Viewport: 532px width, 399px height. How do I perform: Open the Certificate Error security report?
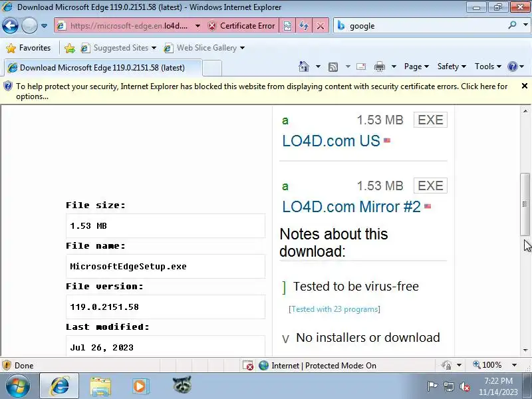(241, 26)
